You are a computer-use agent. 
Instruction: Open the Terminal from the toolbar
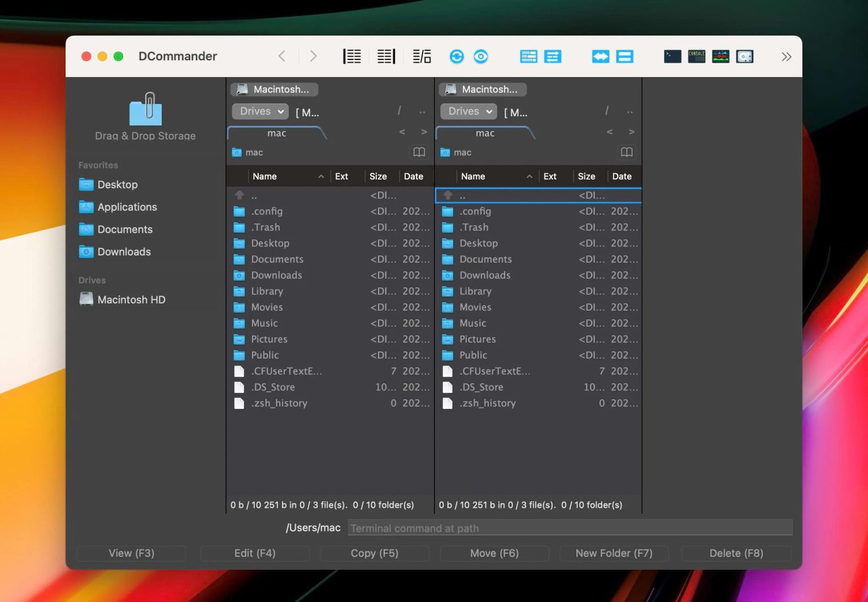coord(672,56)
